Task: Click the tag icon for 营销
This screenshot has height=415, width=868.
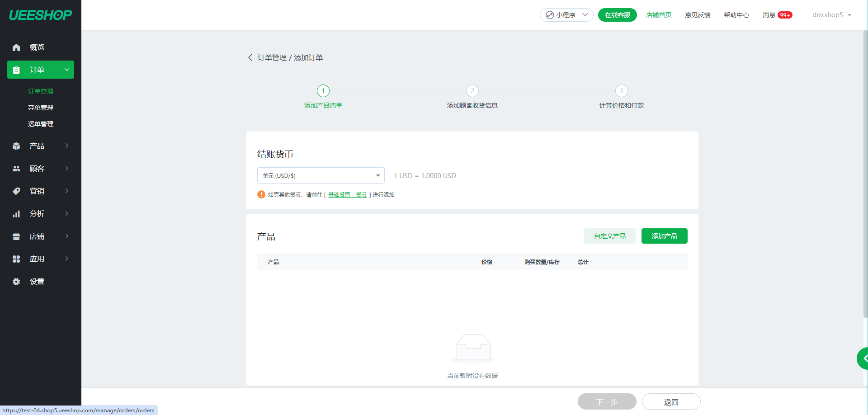Action: pos(16,191)
